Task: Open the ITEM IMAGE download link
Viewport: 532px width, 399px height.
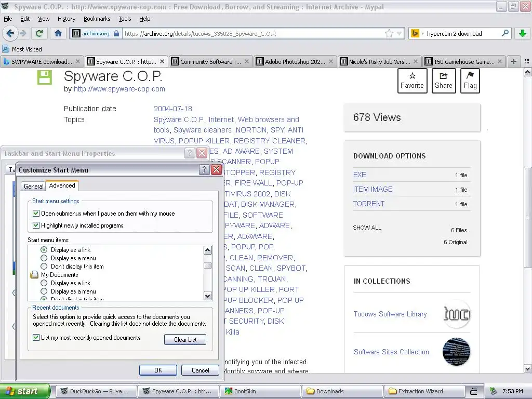Action: pyautogui.click(x=373, y=189)
